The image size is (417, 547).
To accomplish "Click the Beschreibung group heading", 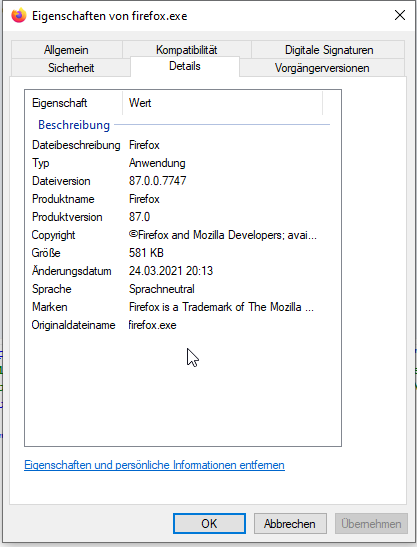I will coord(74,125).
